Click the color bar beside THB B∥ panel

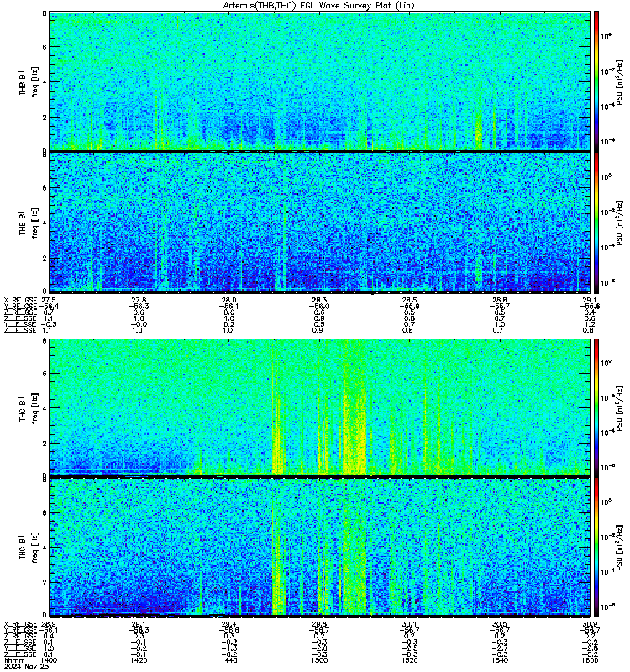(596, 223)
